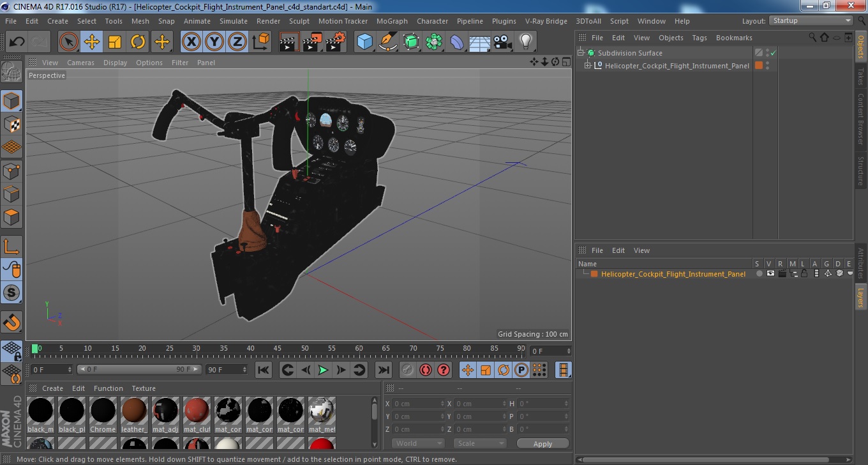Image resolution: width=868 pixels, height=465 pixels.
Task: Open the MoGraph menu
Action: 392,21
